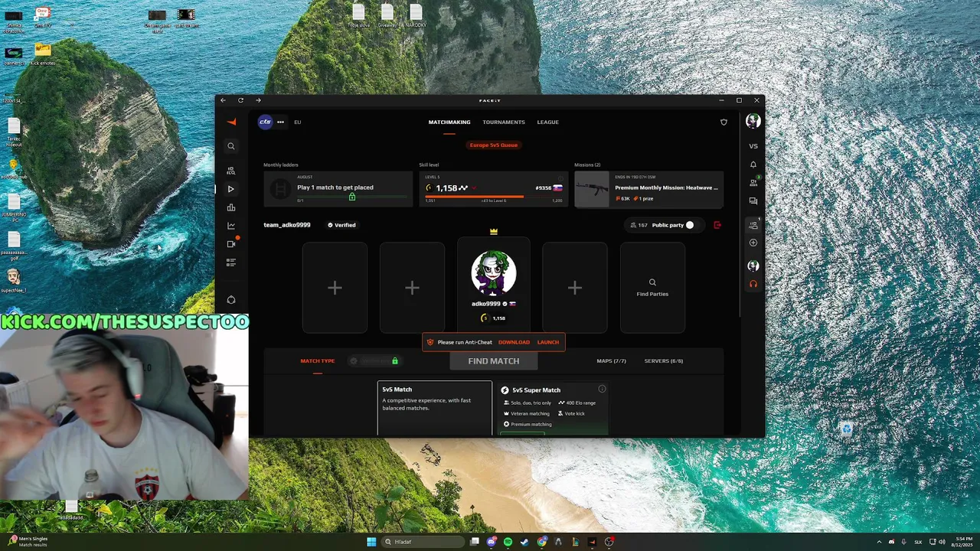980x551 pixels.
Task: Click the back arrow in FACEIT title bar
Action: click(x=223, y=100)
